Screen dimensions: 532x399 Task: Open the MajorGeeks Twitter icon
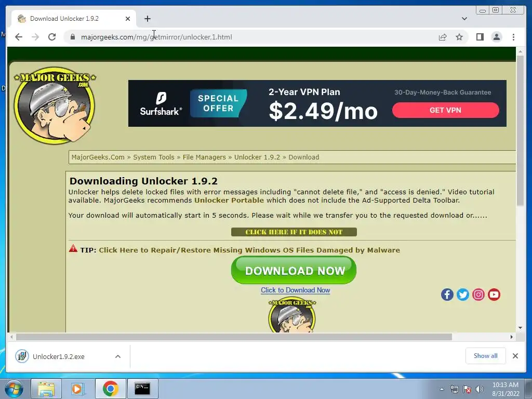(x=463, y=295)
